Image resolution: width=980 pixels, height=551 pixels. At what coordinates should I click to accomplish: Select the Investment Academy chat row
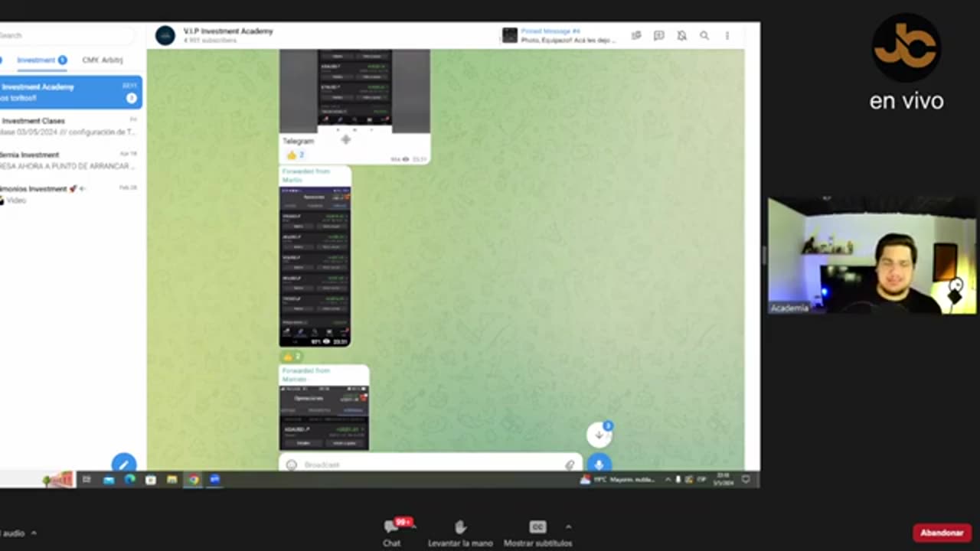pyautogui.click(x=70, y=92)
